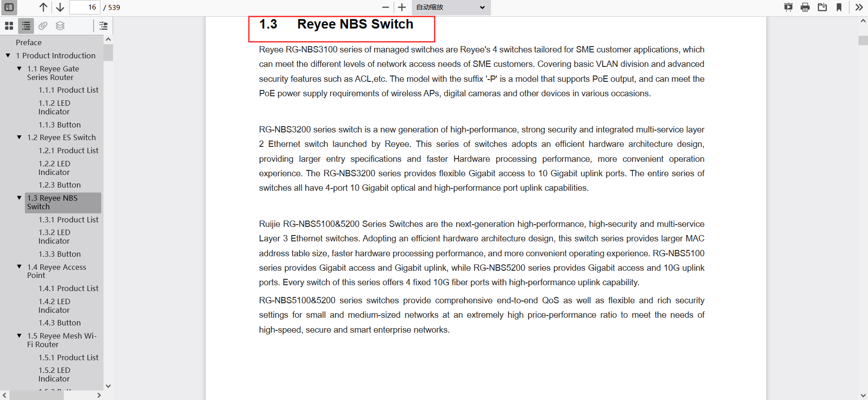Screen dimensions: 868x400
Task: Collapse 1.5 Reyee Mesh Wi-Fi Router node
Action: tap(19, 336)
